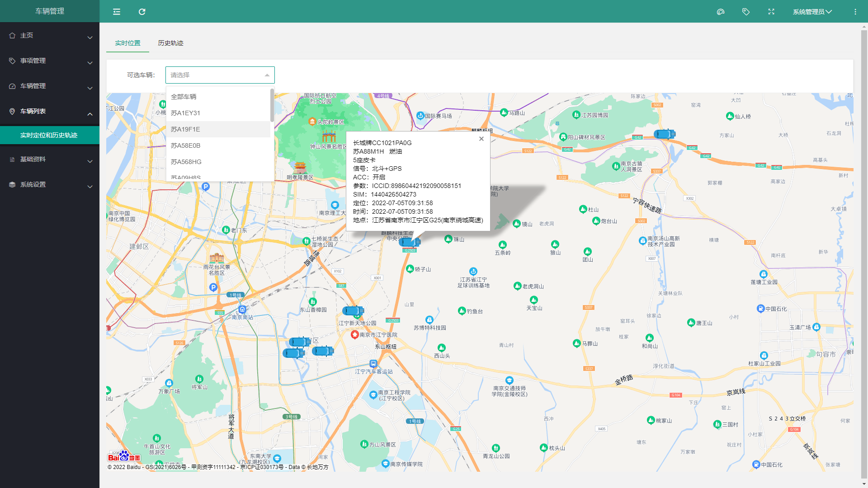
Task: Click vehicle marker near 江宁新天地公园
Action: coord(353,310)
